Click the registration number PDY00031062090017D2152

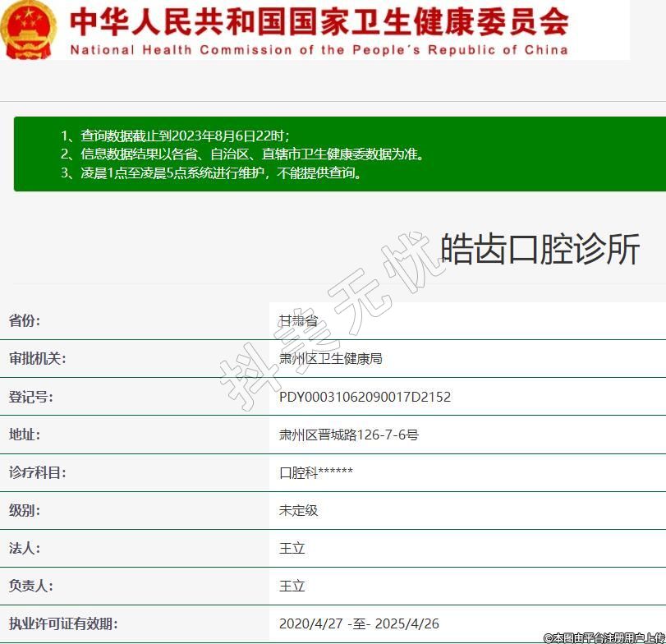365,397
